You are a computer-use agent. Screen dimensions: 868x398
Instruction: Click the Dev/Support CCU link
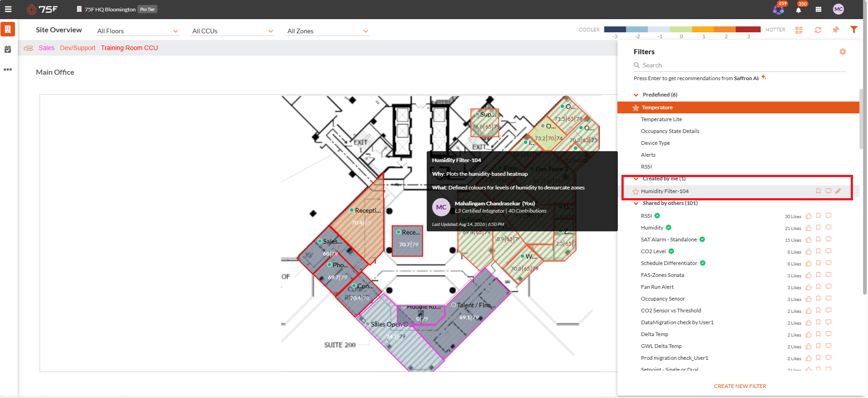pos(78,48)
